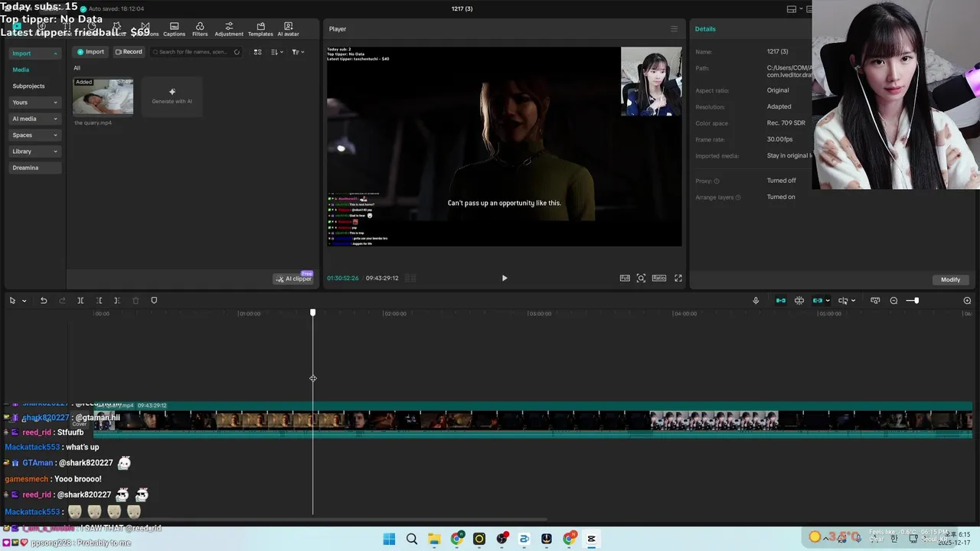Viewport: 980px width, 551px height.
Task: Open the Captions tab
Action: (x=174, y=29)
